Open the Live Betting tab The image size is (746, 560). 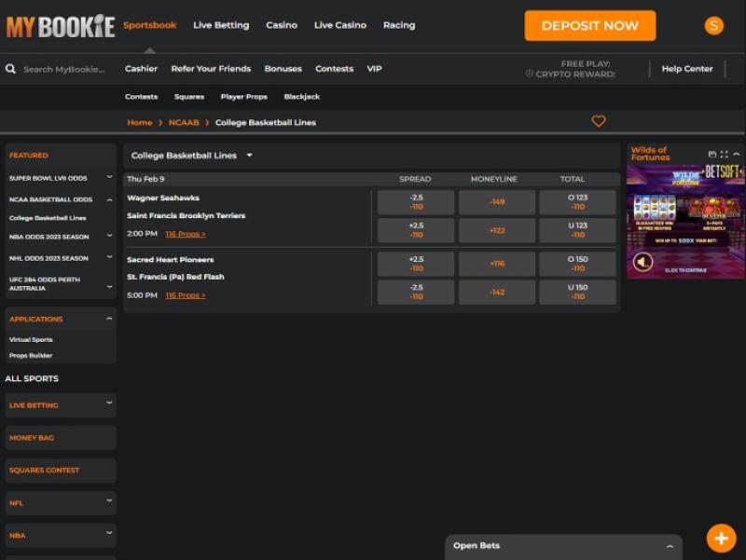[221, 25]
